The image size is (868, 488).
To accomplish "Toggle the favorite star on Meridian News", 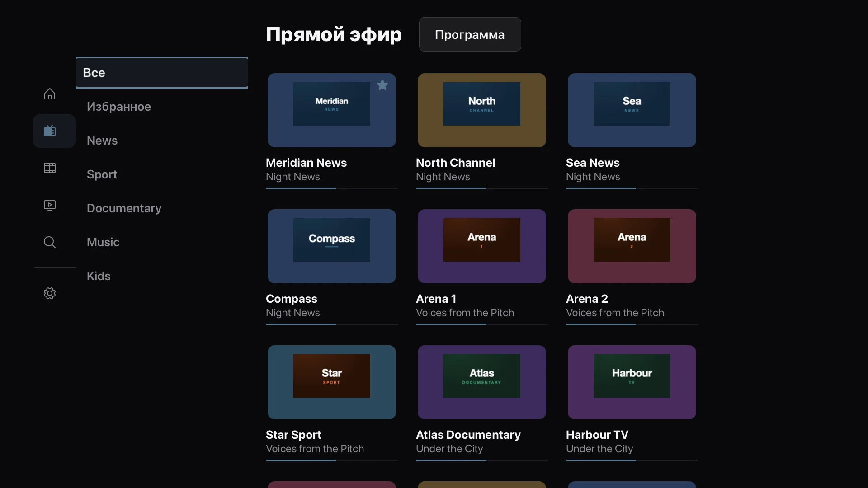I will pyautogui.click(x=382, y=85).
